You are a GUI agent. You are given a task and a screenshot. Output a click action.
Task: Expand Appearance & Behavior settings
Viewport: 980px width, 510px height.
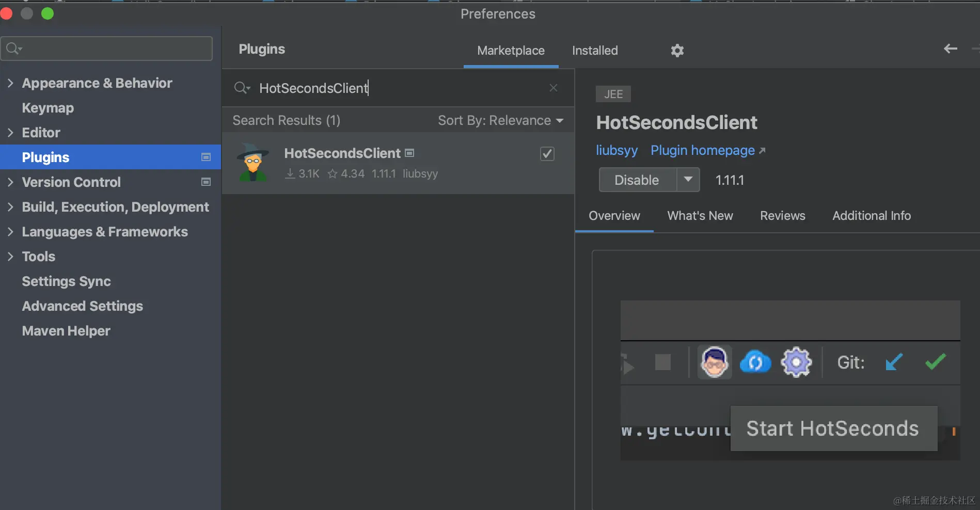point(10,83)
